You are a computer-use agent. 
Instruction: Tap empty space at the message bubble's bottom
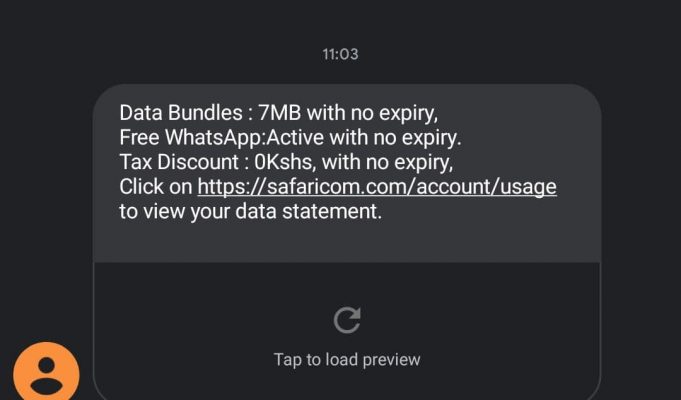347,243
